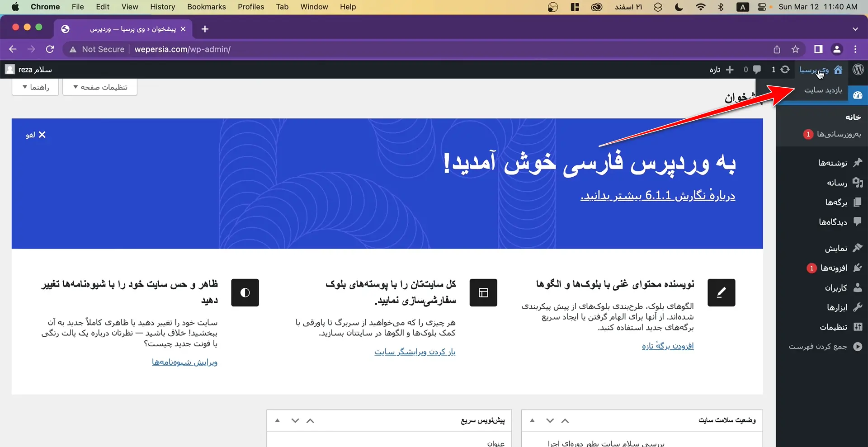Click the home icon in the admin bar

pyautogui.click(x=838, y=70)
